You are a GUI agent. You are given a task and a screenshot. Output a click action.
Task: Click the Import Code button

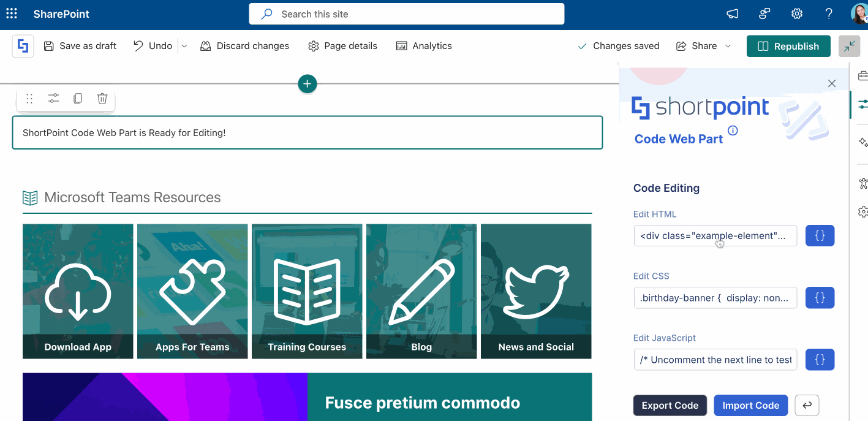coord(751,405)
